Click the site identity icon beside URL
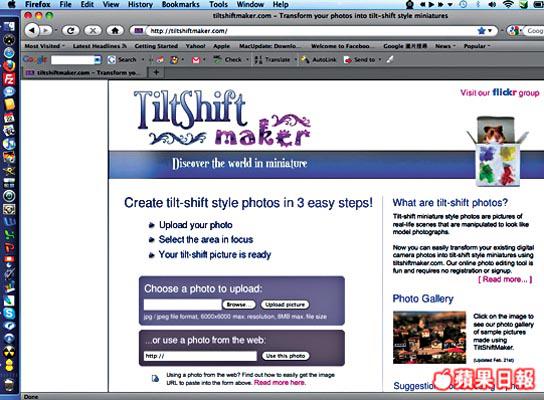The height and width of the screenshot is (400, 544). coord(138,31)
